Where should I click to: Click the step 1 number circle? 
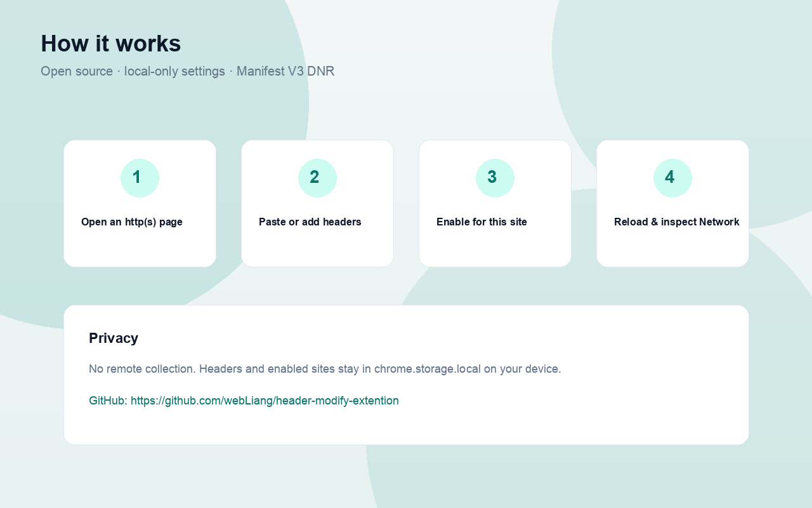[140, 178]
